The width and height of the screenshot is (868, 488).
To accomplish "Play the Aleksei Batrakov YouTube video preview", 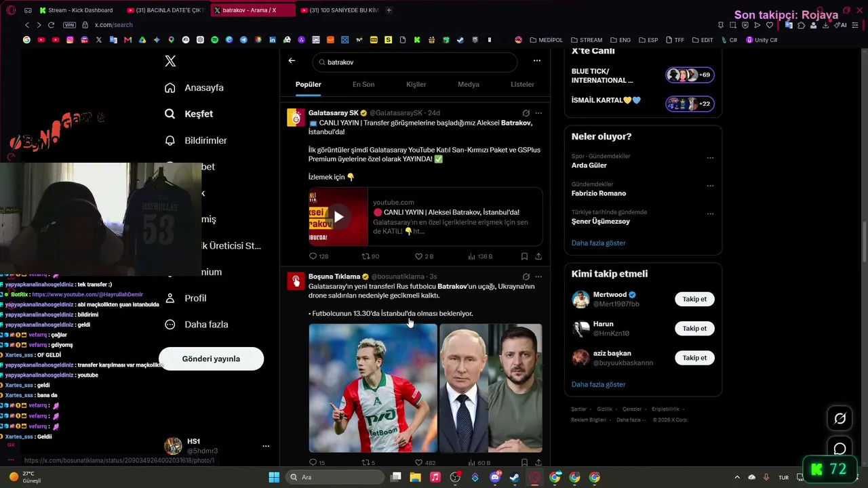I will pyautogui.click(x=338, y=217).
